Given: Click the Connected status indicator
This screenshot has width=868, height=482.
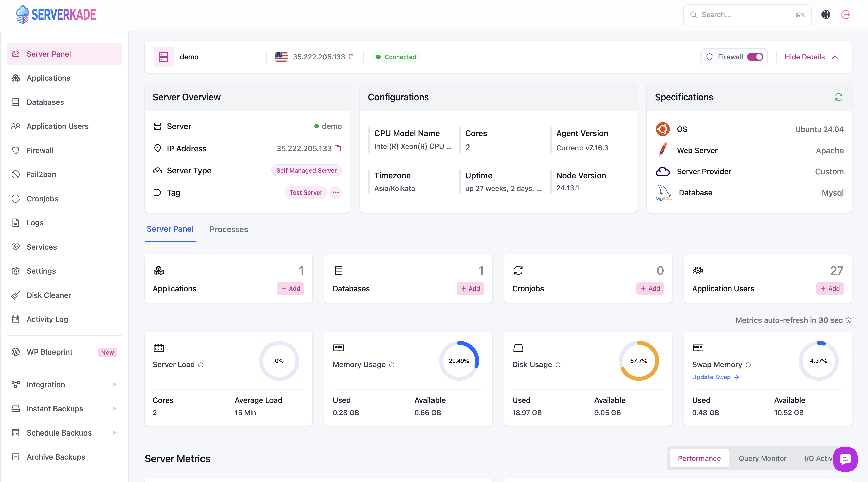Looking at the screenshot, I should pos(396,57).
